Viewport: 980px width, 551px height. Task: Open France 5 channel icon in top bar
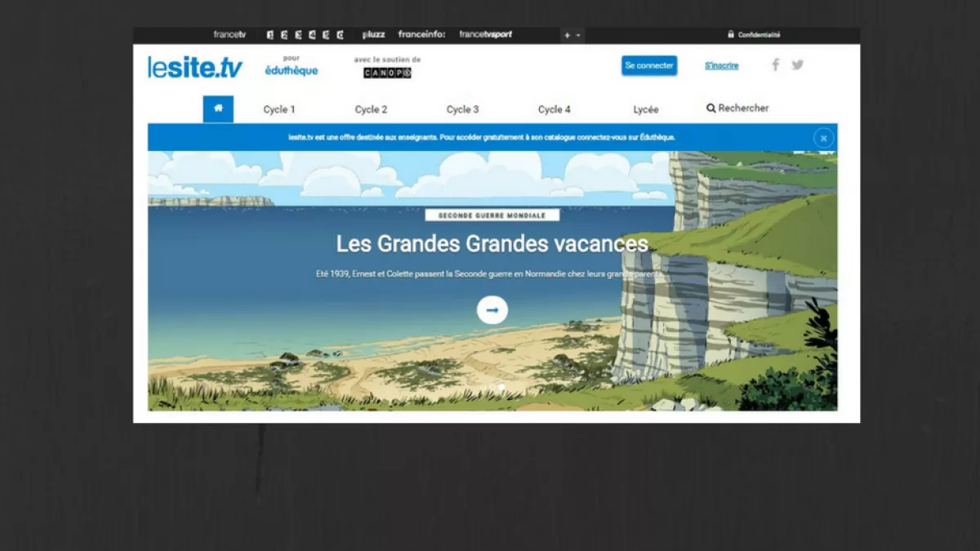coord(326,35)
